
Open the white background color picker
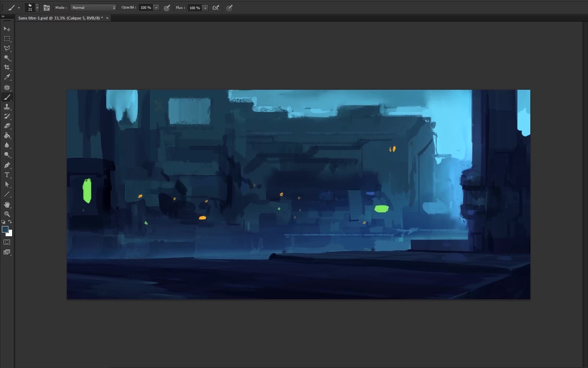10,234
